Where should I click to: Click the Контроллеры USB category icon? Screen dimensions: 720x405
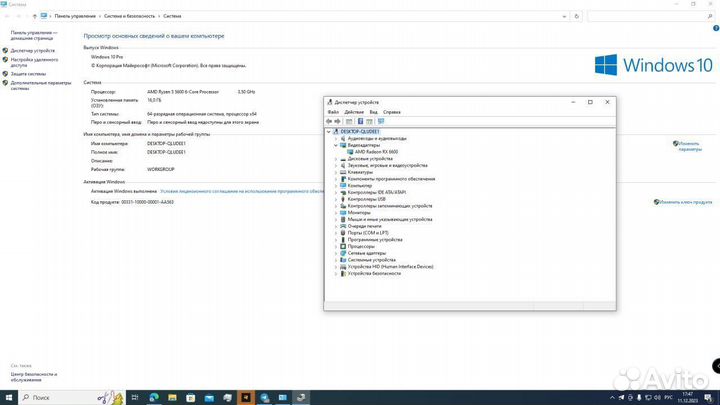343,199
